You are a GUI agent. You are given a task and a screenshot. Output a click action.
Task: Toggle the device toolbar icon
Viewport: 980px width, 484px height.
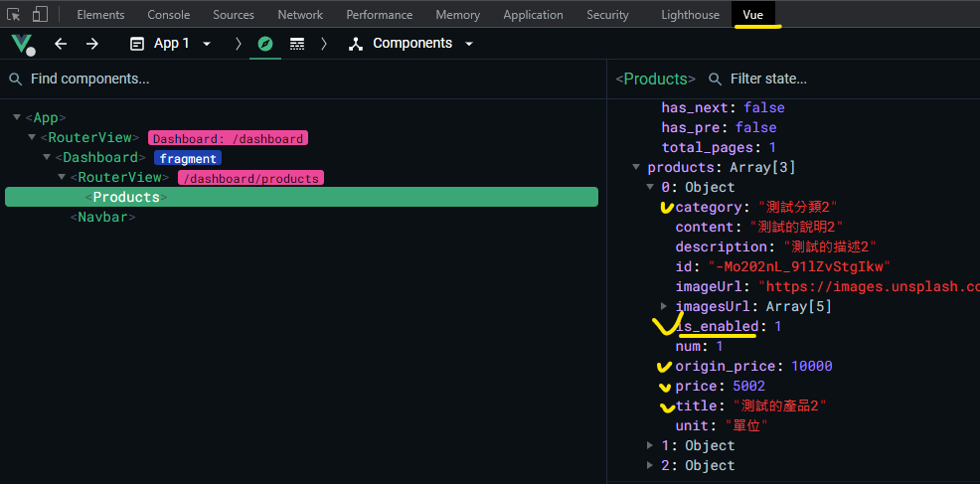[x=40, y=15]
